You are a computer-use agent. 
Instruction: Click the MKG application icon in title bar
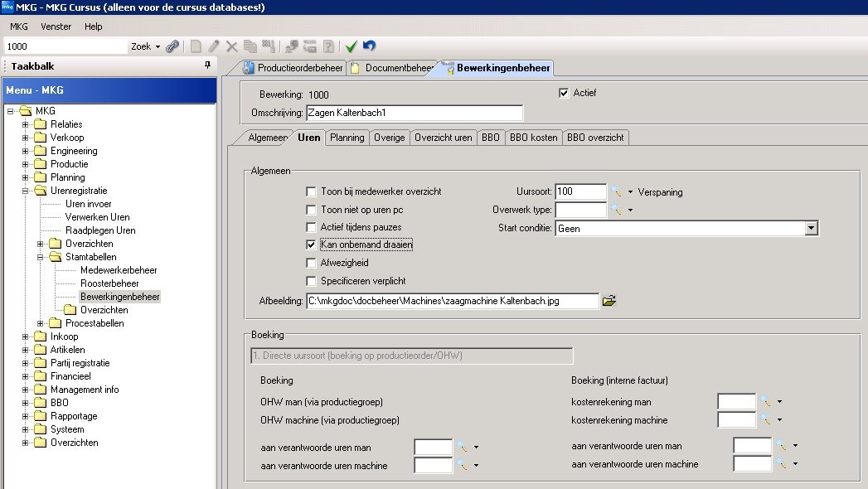click(7, 7)
